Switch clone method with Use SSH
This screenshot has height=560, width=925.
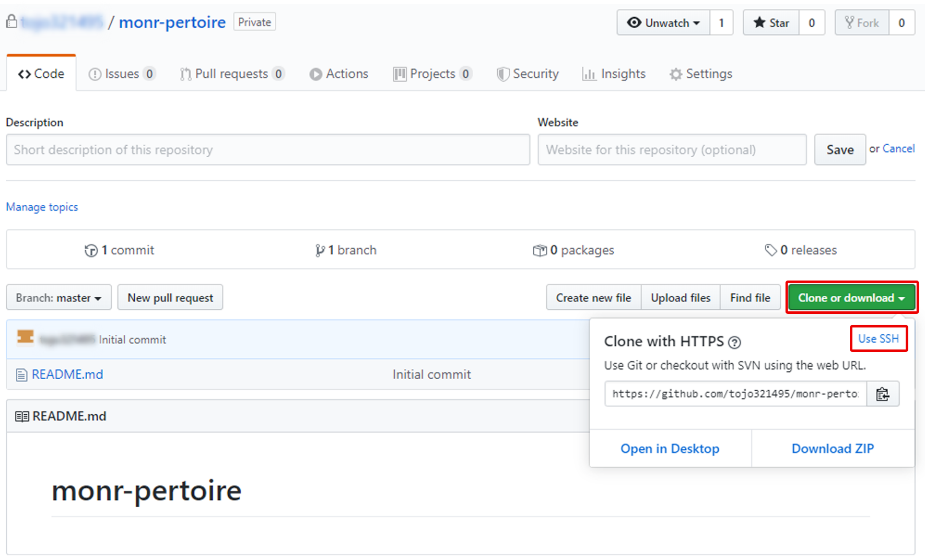pos(879,339)
